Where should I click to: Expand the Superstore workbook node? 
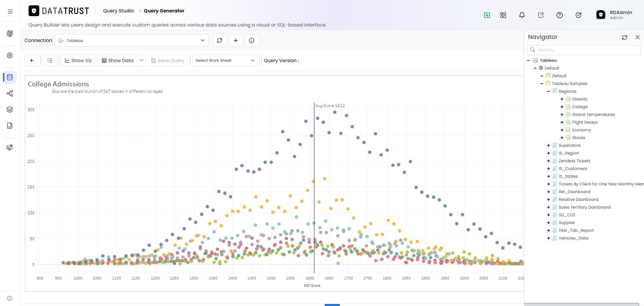(548, 145)
